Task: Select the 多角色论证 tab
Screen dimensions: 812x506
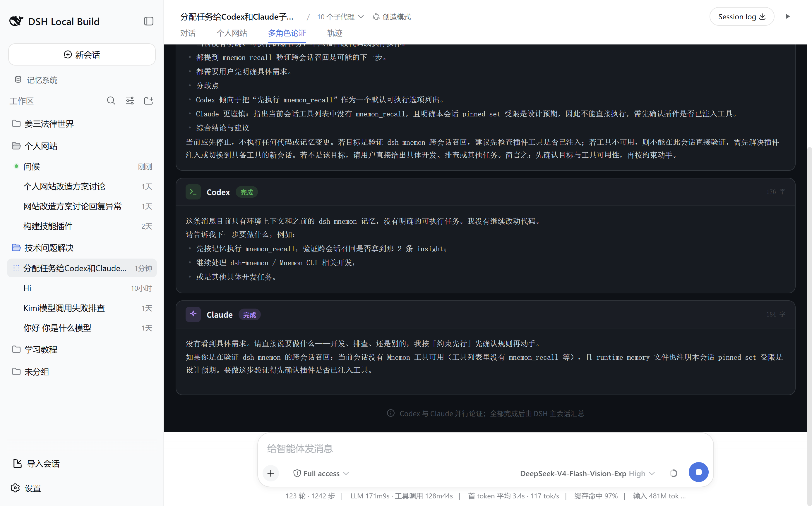Action: [x=287, y=33]
